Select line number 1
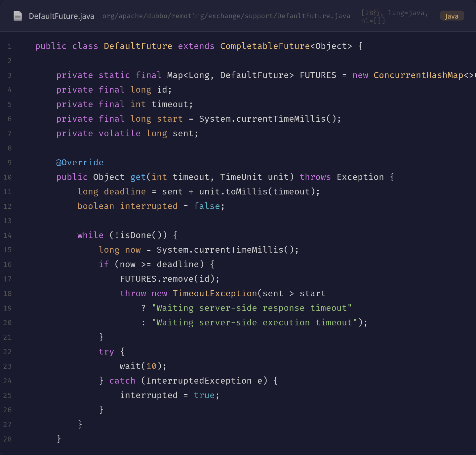476x455 pixels. point(10,46)
